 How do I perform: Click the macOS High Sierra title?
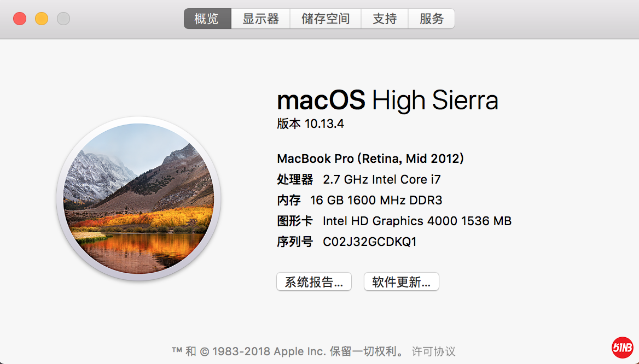387,101
